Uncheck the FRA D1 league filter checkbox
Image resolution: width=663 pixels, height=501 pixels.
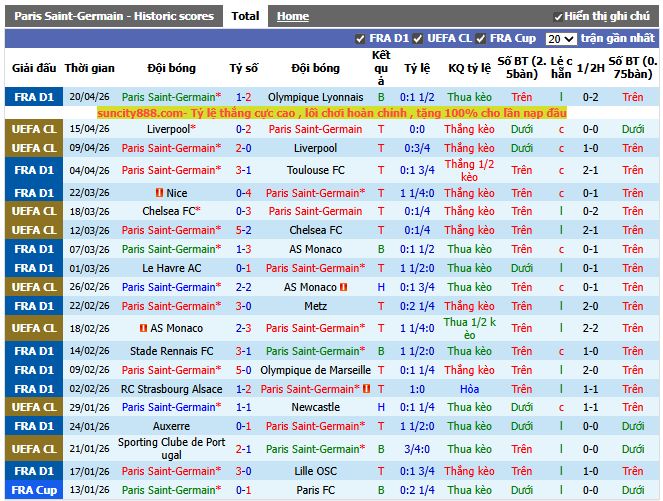click(x=361, y=39)
